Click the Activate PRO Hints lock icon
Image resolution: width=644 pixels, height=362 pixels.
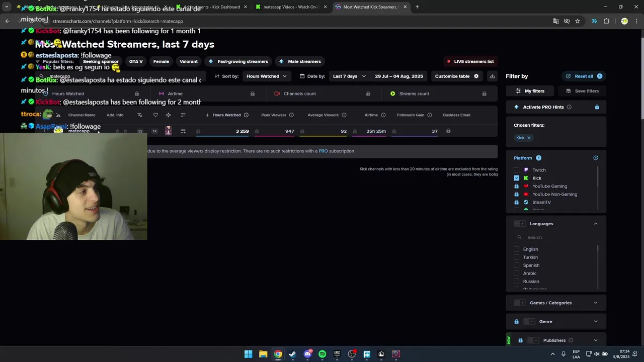[x=597, y=107]
